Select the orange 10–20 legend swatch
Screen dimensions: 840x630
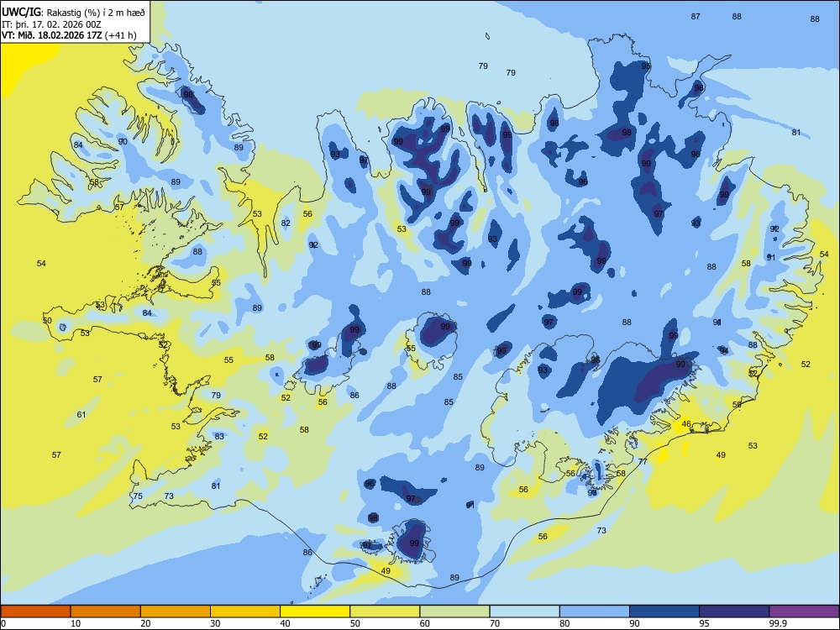(106, 612)
